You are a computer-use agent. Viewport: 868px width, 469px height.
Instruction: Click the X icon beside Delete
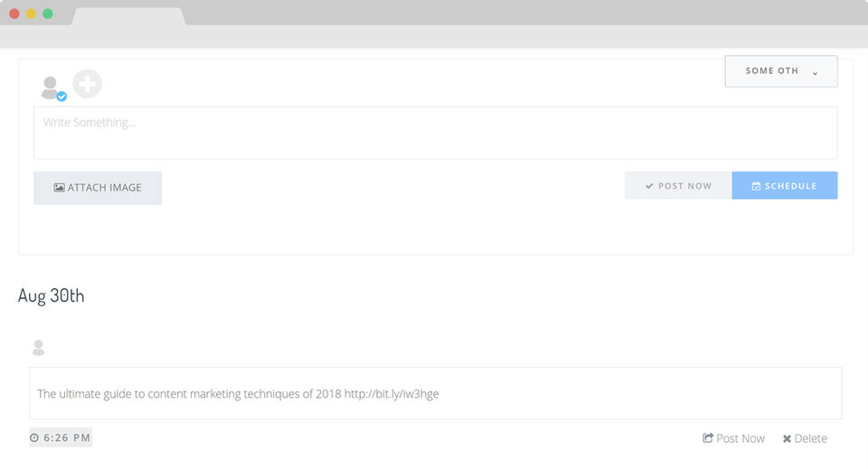[x=787, y=439]
